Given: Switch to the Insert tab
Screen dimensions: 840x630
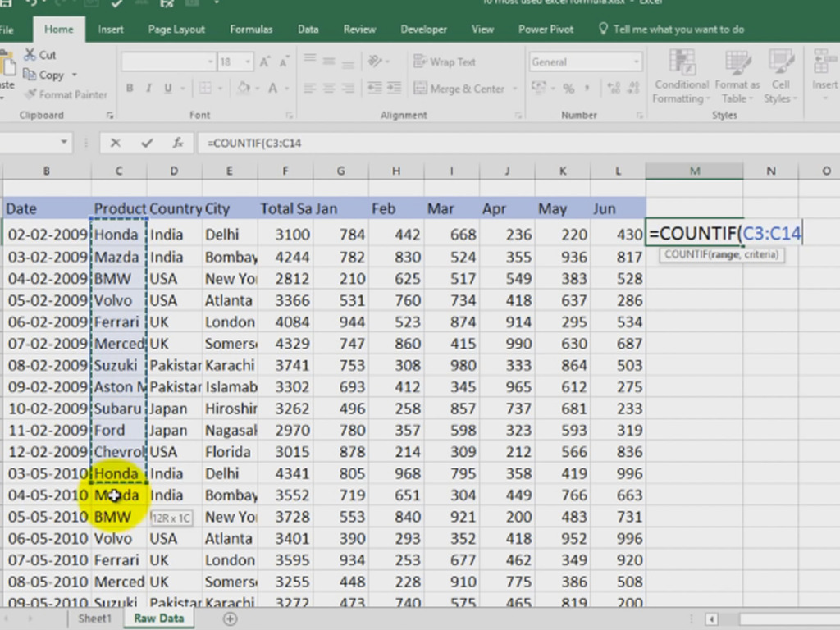Looking at the screenshot, I should [111, 30].
